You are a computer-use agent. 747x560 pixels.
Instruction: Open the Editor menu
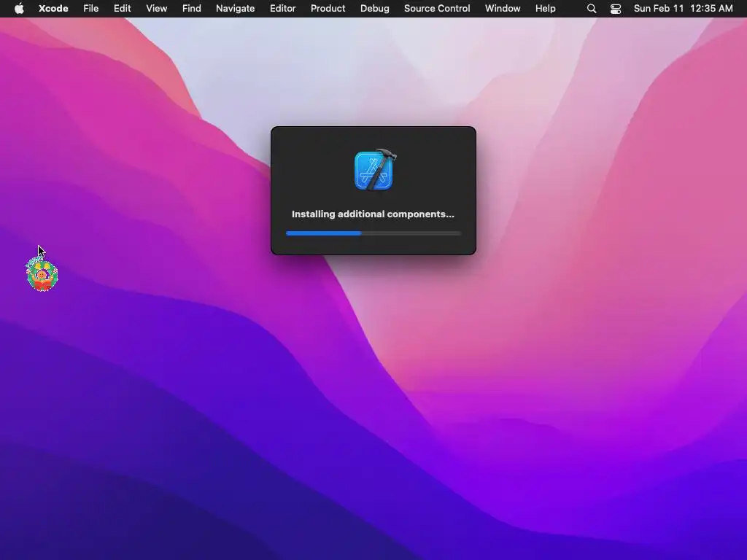[283, 9]
